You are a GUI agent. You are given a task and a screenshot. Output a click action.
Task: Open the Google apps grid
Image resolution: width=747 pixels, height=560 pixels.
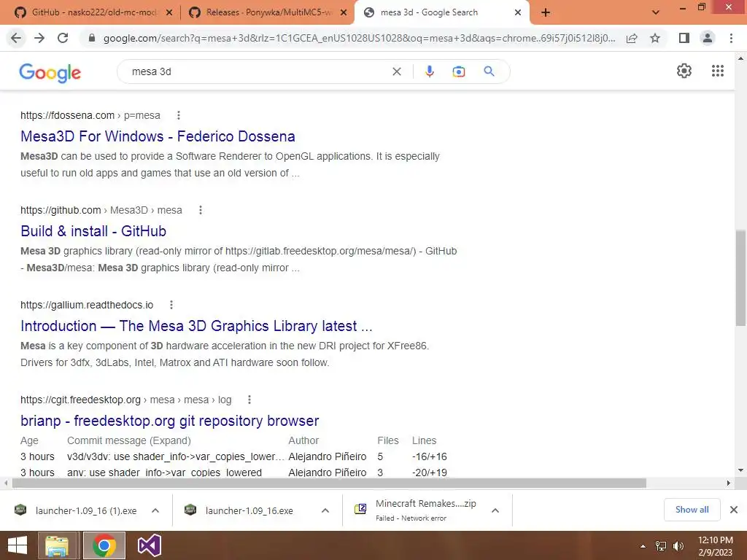coord(718,71)
